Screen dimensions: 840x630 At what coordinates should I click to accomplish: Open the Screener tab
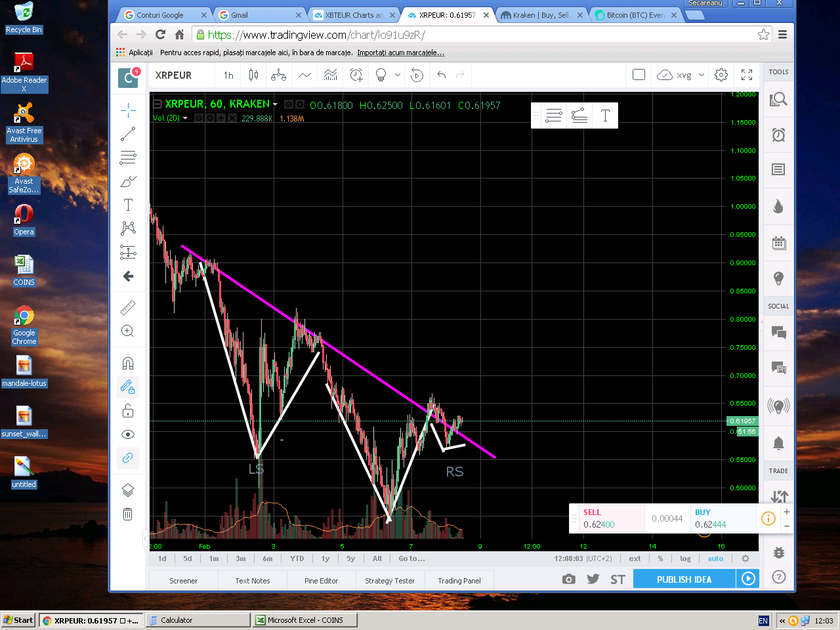[183, 581]
